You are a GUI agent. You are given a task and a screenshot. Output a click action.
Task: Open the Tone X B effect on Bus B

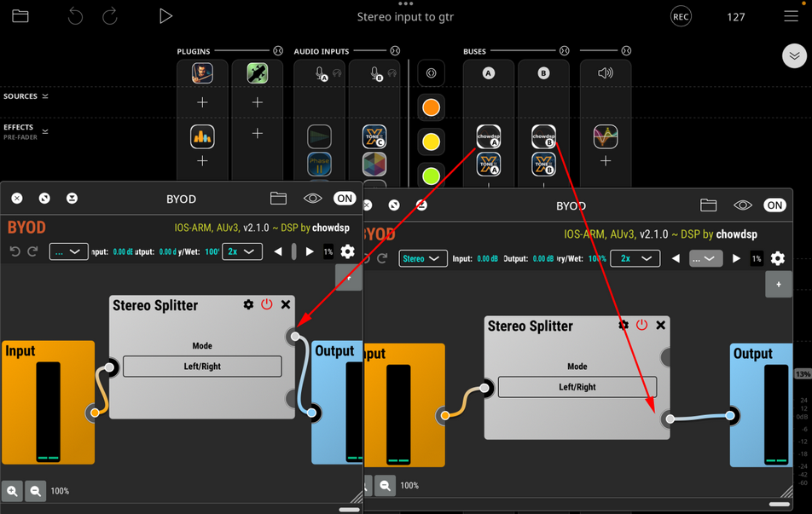pos(543,164)
